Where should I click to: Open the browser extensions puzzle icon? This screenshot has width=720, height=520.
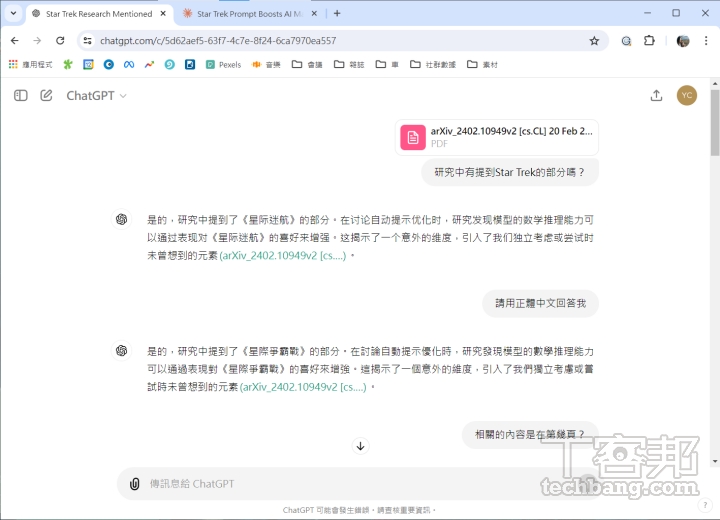click(x=649, y=41)
